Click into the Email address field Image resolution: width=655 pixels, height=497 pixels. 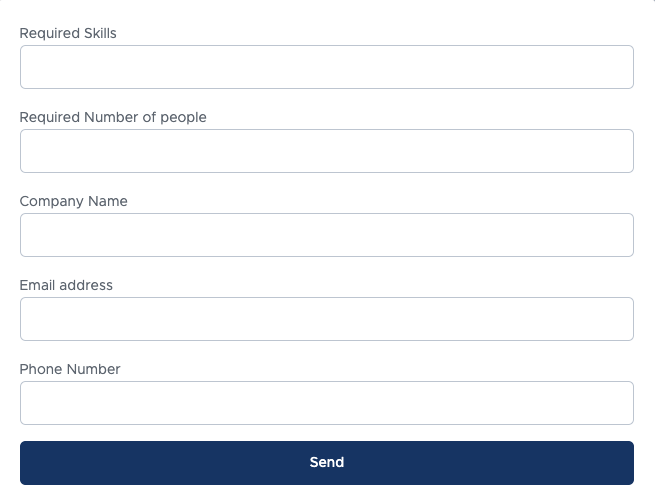coord(326,319)
